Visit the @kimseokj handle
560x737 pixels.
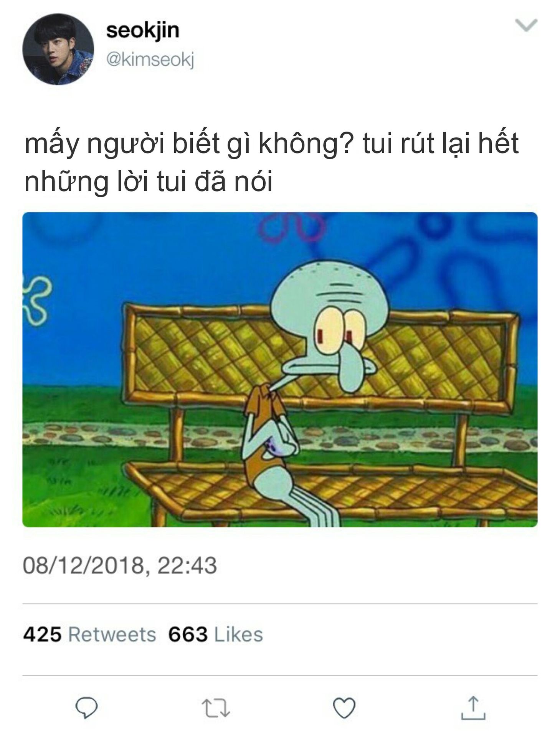(x=150, y=60)
